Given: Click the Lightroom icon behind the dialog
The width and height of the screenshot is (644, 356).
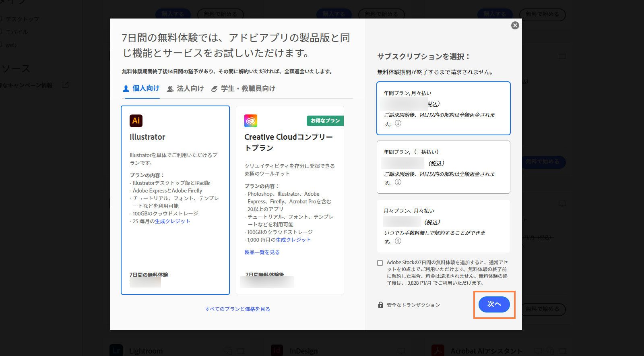Looking at the screenshot, I should pyautogui.click(x=116, y=350).
